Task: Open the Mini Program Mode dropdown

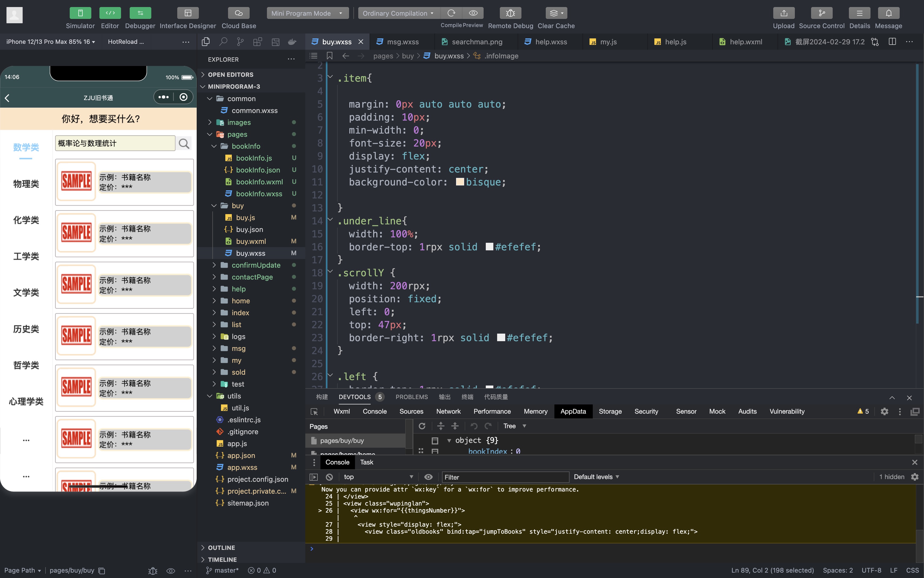Action: 307,13
